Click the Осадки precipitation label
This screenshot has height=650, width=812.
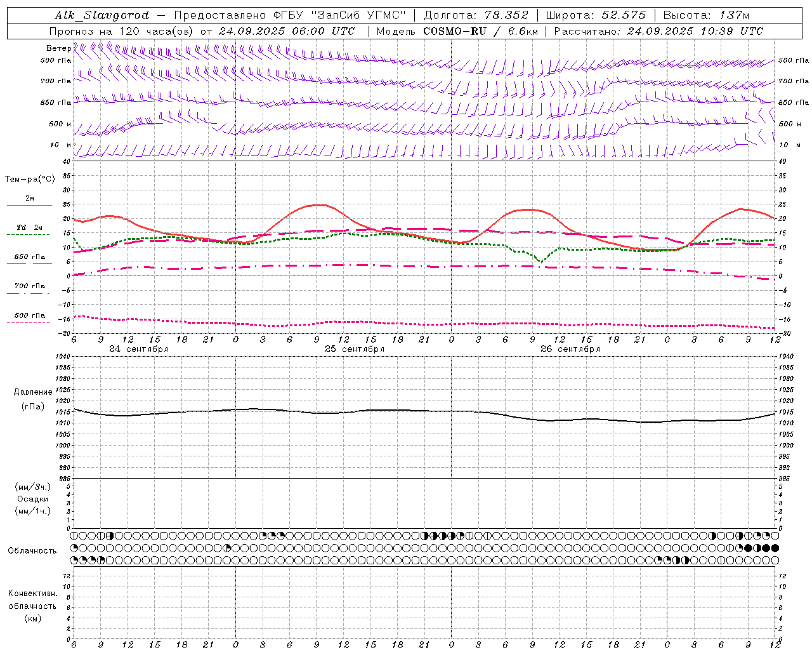click(x=33, y=499)
